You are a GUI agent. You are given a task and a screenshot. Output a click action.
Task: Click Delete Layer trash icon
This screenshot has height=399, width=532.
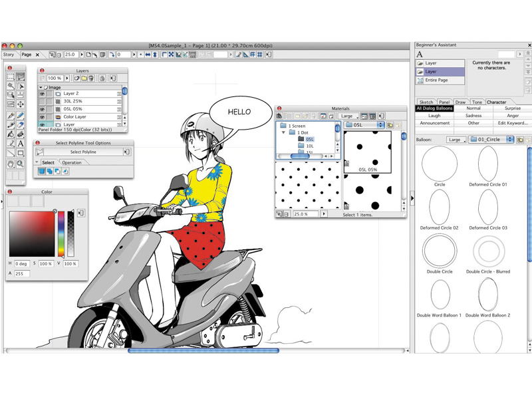[x=91, y=78]
